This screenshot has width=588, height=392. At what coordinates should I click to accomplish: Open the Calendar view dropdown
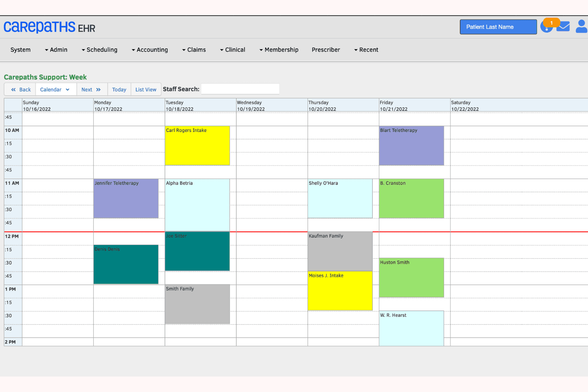[x=56, y=90]
